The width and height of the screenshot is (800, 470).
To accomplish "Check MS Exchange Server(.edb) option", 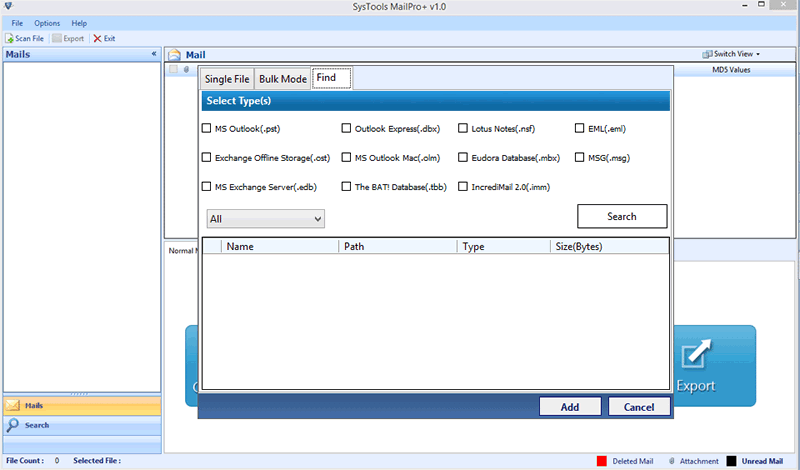I will 206,186.
